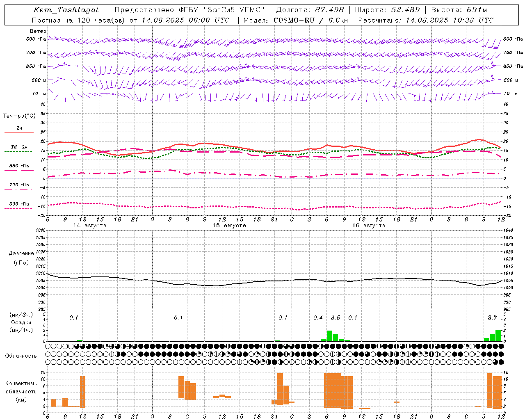The width and height of the screenshot is (525, 420).
Task: Select the model name COSMO-RU / 6.6км
Action: pos(311,20)
